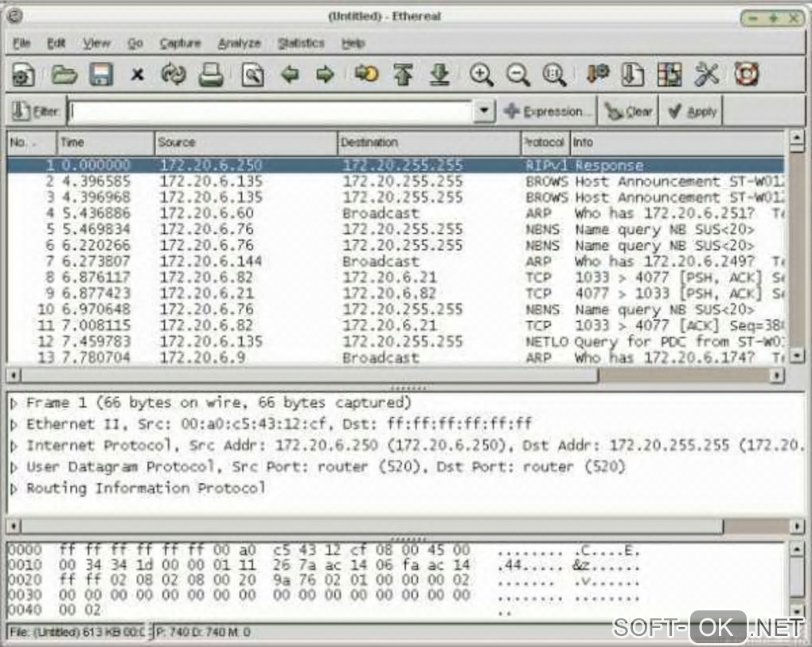This screenshot has height=647, width=812.
Task: Open the View menu
Action: [x=97, y=43]
